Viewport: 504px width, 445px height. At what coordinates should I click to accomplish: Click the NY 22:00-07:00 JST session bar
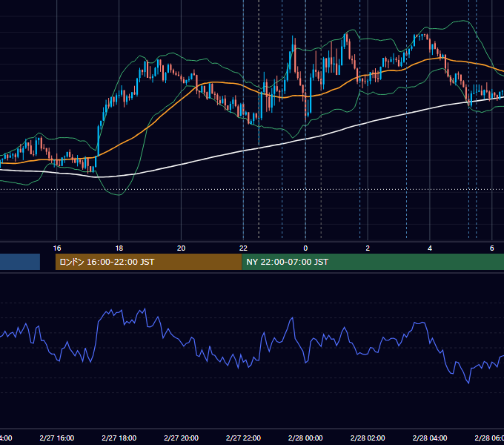373,262
